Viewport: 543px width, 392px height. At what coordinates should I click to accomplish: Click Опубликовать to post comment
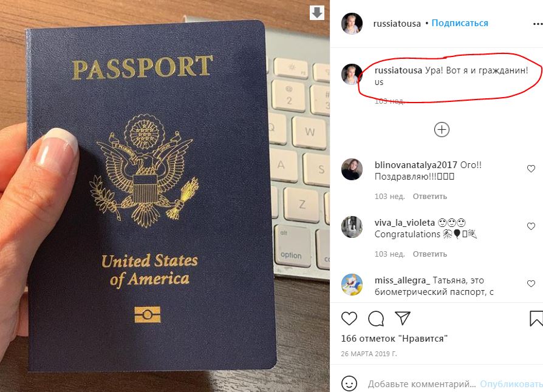pos(511,384)
